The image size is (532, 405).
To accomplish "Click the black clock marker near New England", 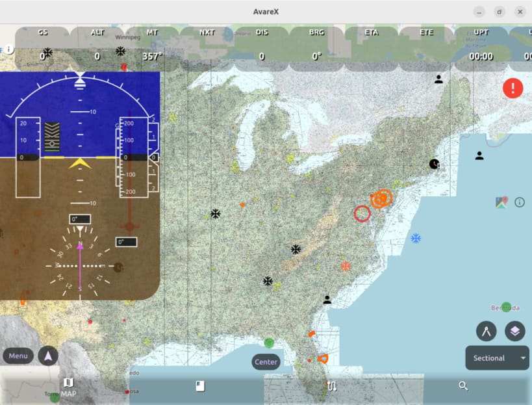I will click(435, 164).
